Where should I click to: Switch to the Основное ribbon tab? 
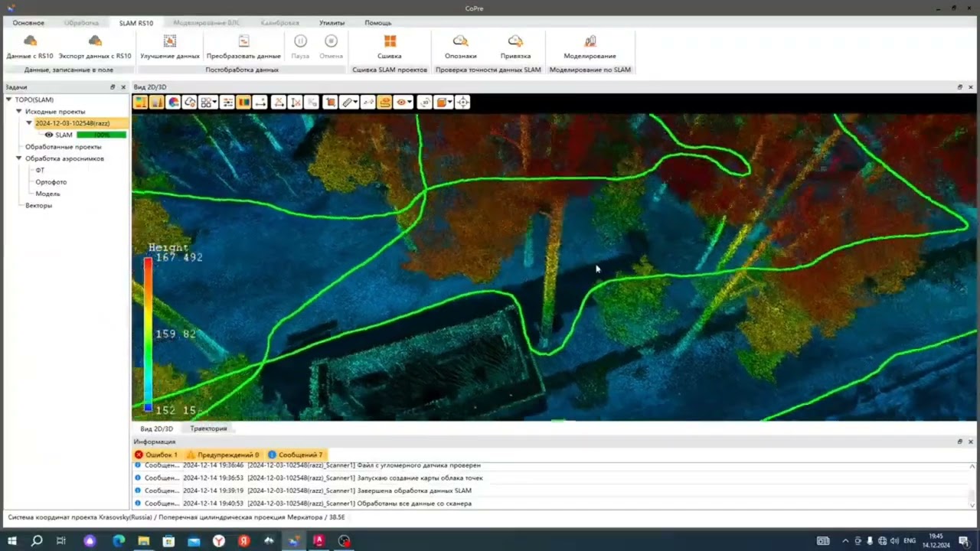pyautogui.click(x=28, y=23)
